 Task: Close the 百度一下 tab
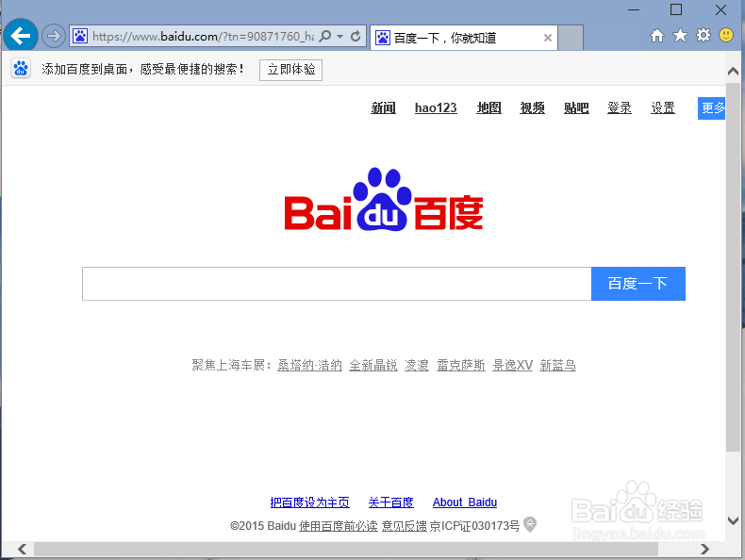pyautogui.click(x=547, y=38)
